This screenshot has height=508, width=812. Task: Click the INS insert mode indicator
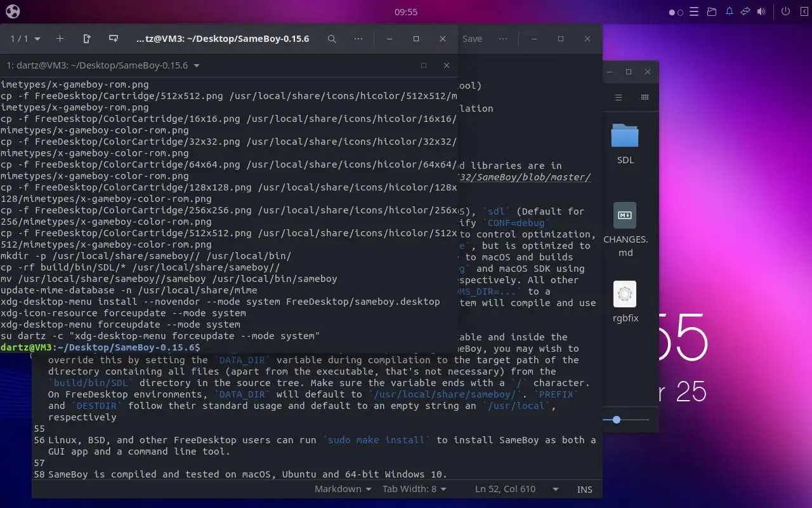pyautogui.click(x=584, y=489)
